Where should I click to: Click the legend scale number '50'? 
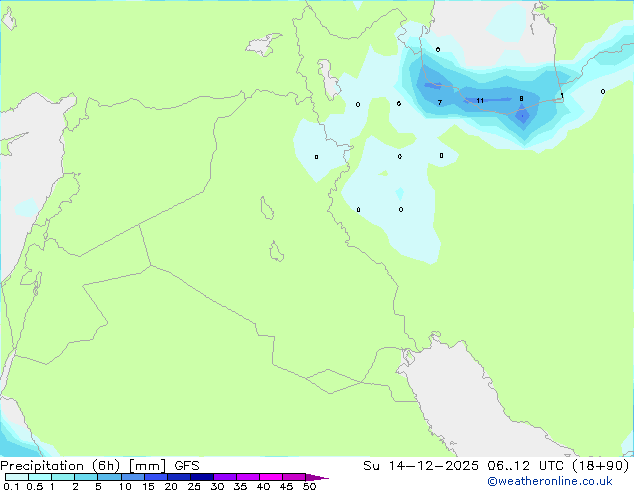(x=309, y=486)
